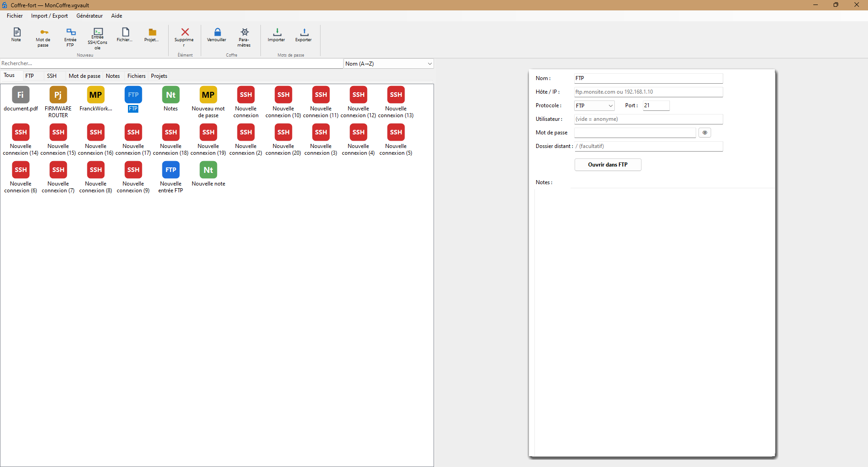Select Nouvelle connexion (13) SSH item

point(396,102)
